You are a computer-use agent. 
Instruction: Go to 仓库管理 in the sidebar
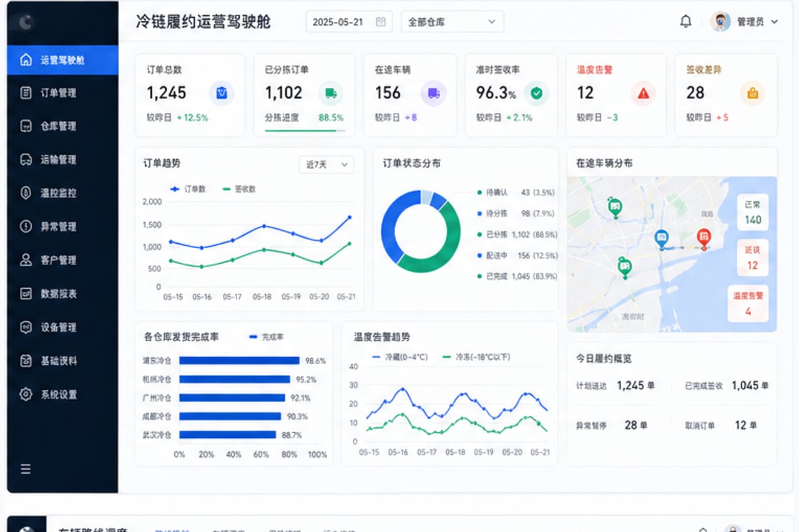point(62,126)
